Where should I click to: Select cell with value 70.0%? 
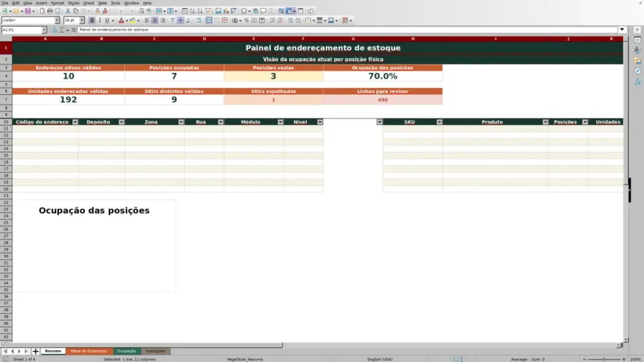(383, 76)
